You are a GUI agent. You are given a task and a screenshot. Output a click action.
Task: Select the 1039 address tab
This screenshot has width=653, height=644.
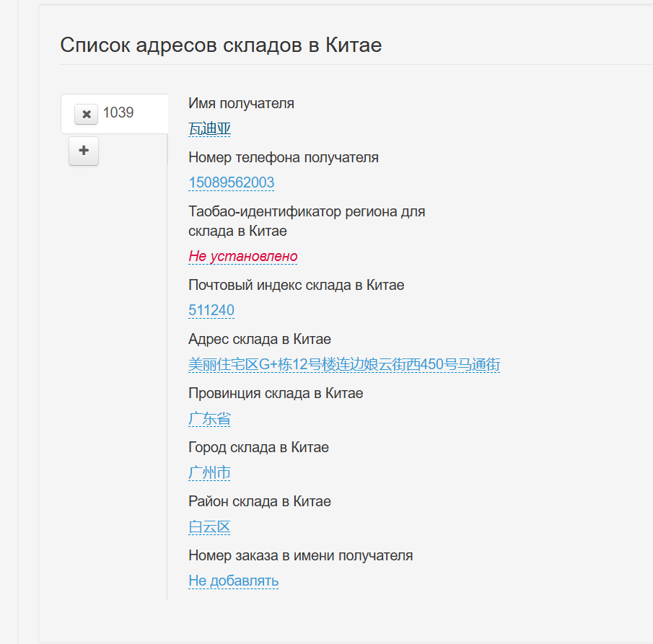119,113
